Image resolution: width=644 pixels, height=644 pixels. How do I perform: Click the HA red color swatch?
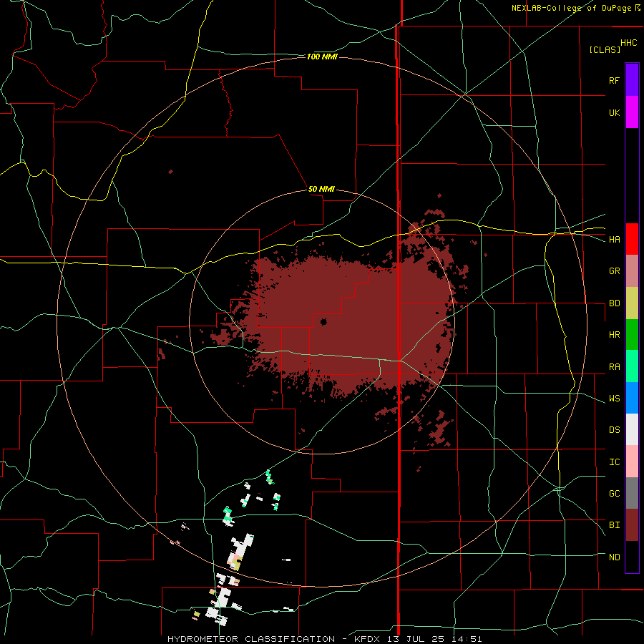[632, 239]
